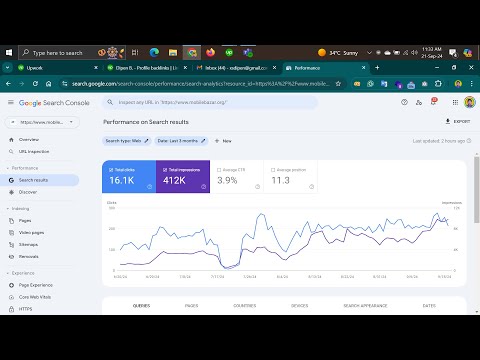Reload the page with the refresh icon

coord(35,84)
